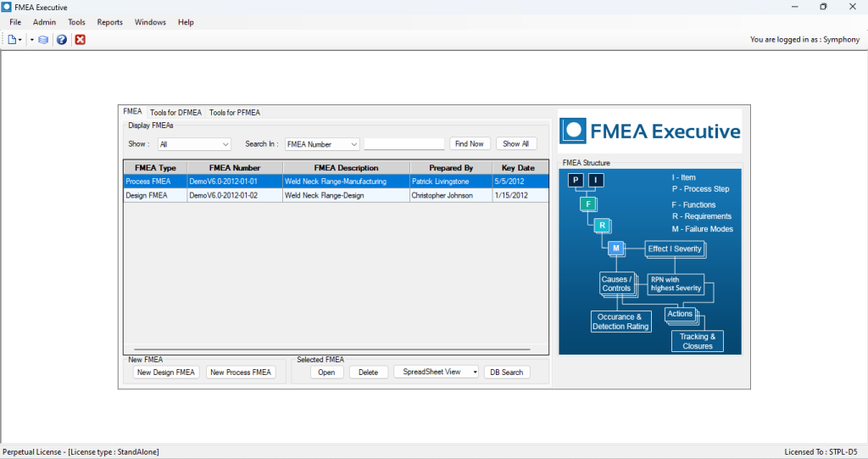Click the M failure modes box in diagram

pos(616,248)
